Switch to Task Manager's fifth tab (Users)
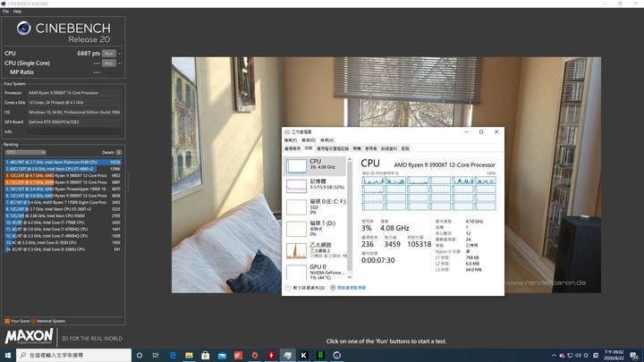This screenshot has width=644, height=362. point(371,148)
